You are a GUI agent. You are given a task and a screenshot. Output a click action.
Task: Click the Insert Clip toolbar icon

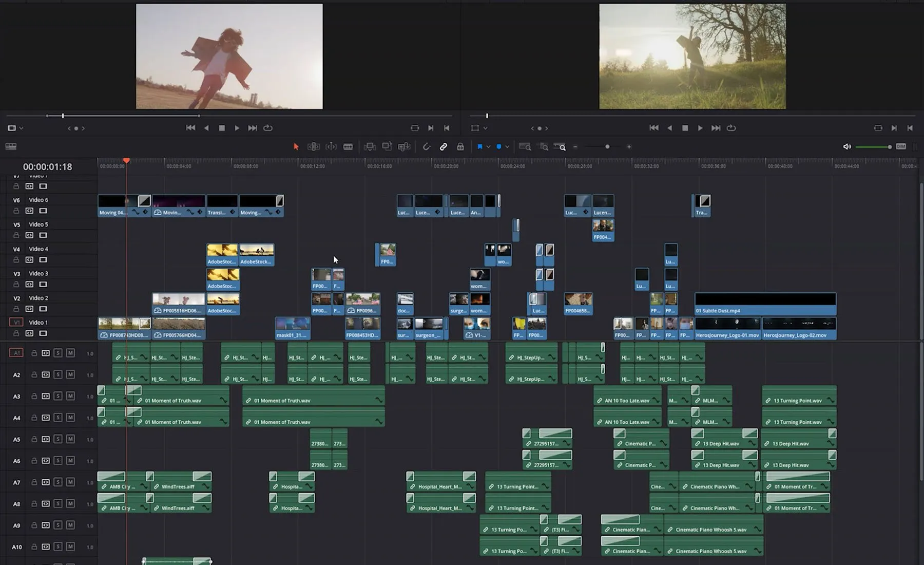(x=370, y=147)
